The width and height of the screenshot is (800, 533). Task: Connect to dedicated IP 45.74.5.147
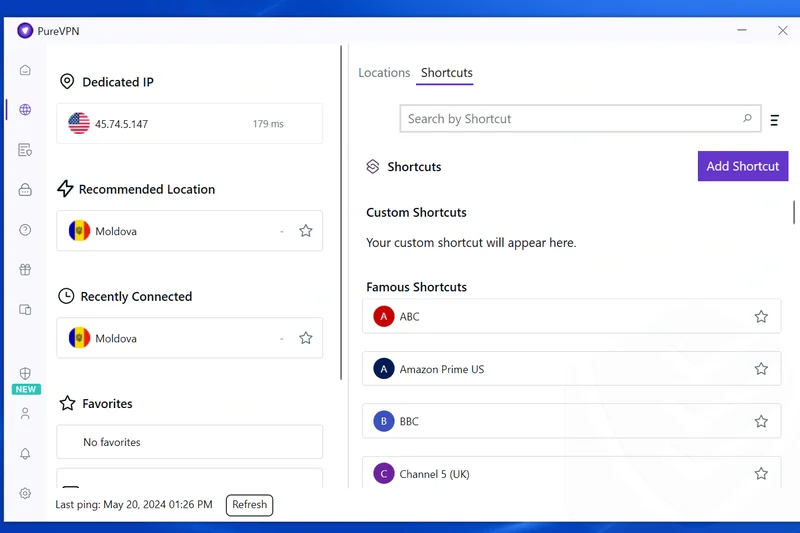tap(189, 124)
